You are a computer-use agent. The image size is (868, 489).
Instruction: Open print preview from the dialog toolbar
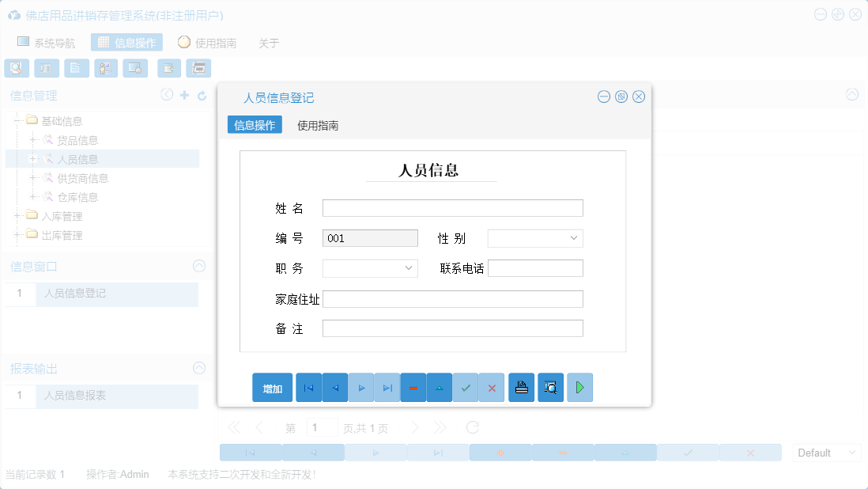(550, 387)
